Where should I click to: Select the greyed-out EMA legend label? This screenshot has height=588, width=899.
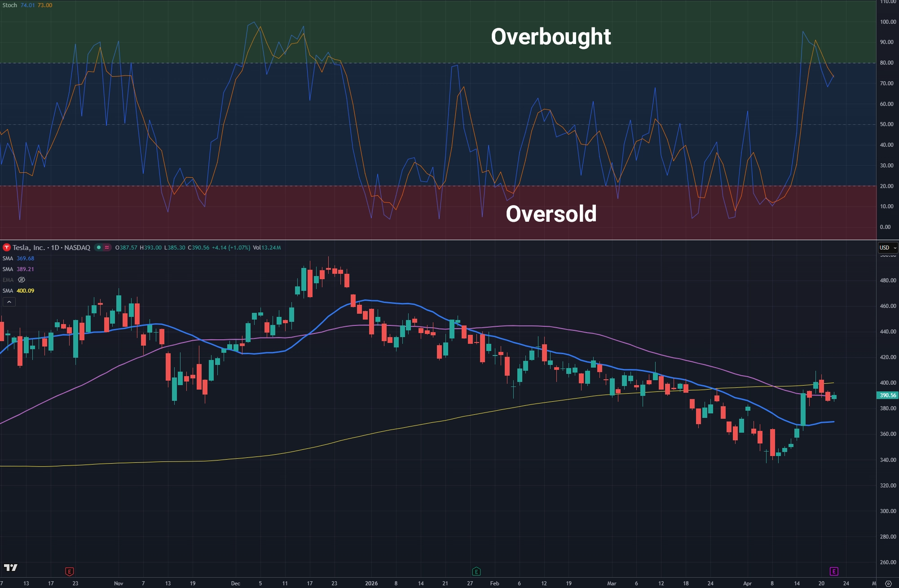click(x=8, y=280)
